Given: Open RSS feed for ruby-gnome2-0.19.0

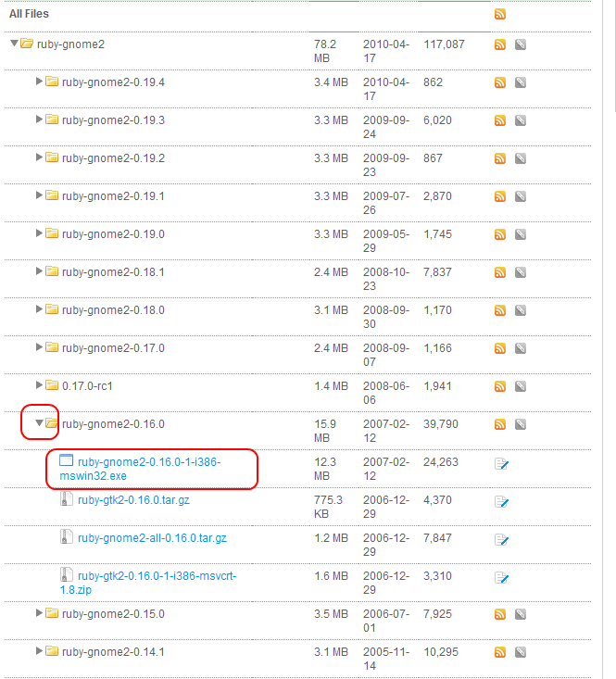Looking at the screenshot, I should point(500,234).
